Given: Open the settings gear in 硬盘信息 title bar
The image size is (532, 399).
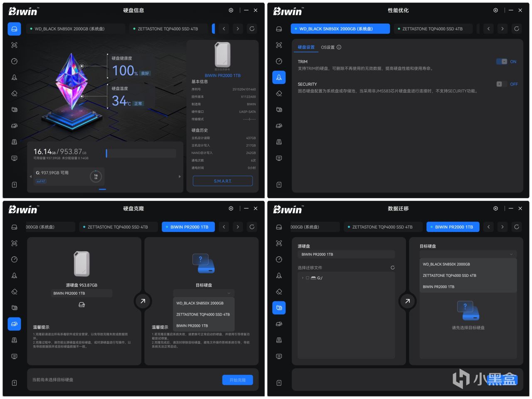Looking at the screenshot, I should [x=231, y=10].
